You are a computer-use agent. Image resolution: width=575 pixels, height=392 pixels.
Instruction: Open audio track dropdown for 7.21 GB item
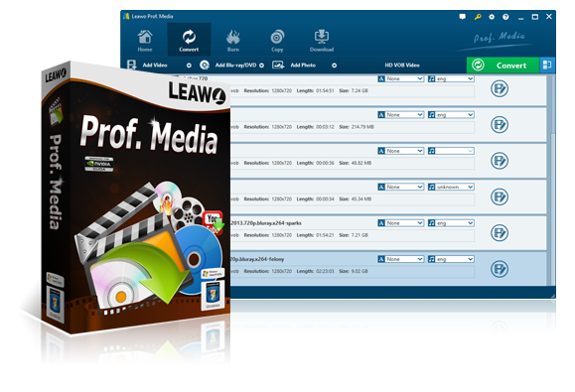pos(452,222)
